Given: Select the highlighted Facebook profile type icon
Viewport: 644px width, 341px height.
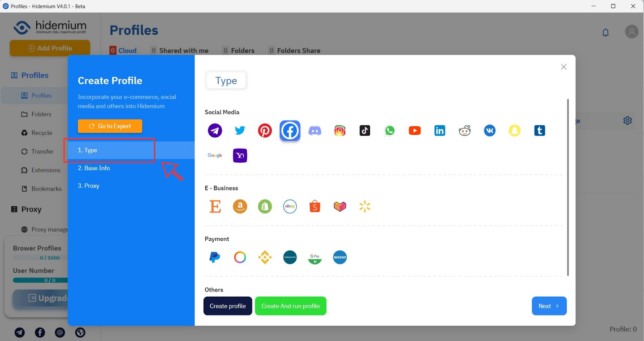Looking at the screenshot, I should (290, 130).
